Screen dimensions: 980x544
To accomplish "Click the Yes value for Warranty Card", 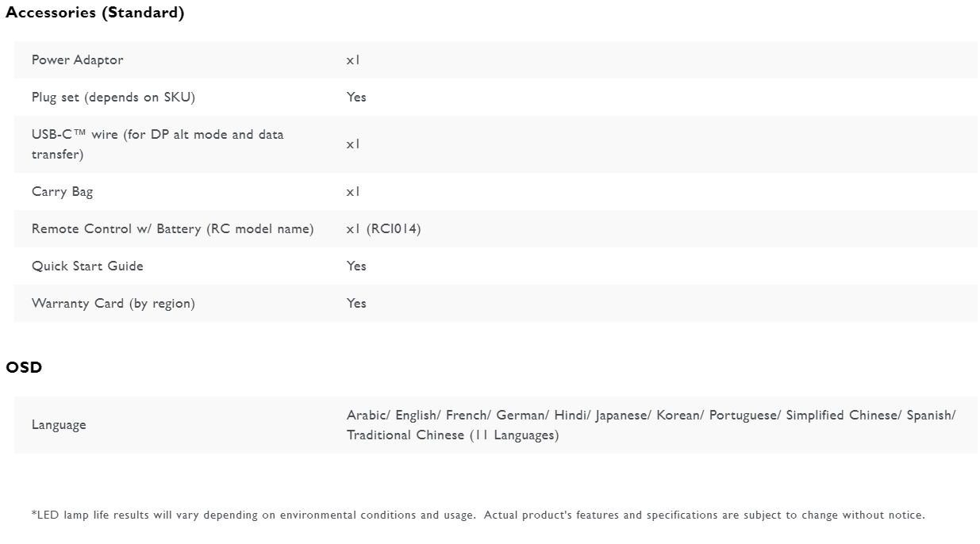I will click(356, 304).
